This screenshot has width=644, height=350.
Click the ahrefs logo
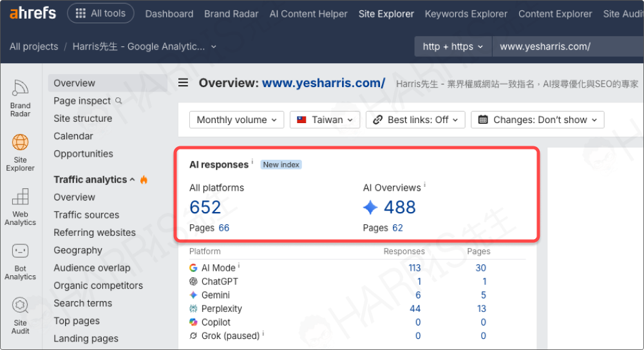pyautogui.click(x=33, y=13)
